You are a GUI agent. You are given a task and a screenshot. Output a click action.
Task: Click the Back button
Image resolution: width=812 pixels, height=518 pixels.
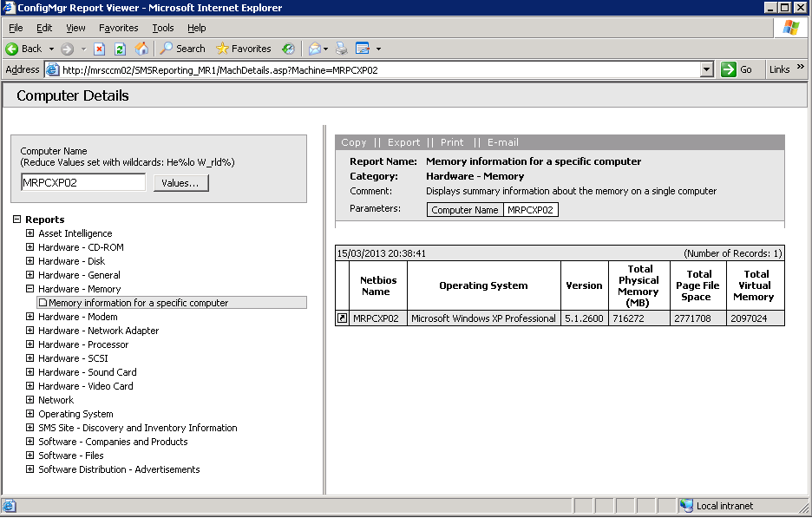coord(24,49)
